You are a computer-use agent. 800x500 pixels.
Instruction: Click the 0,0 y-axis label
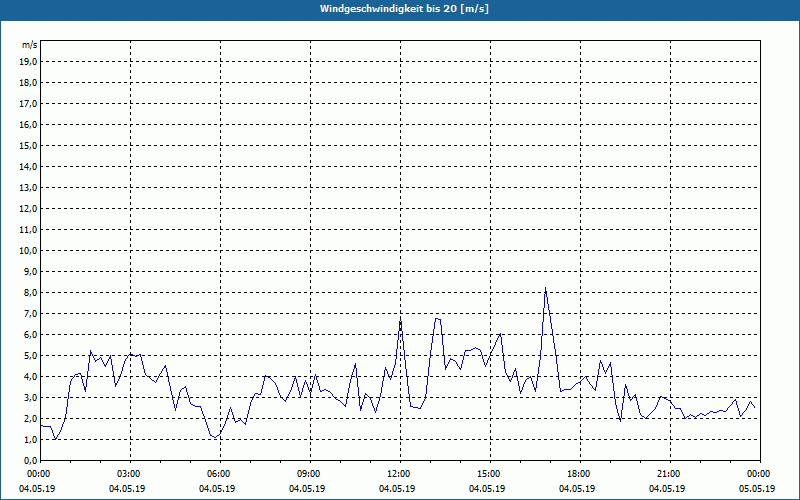[x=31, y=460]
